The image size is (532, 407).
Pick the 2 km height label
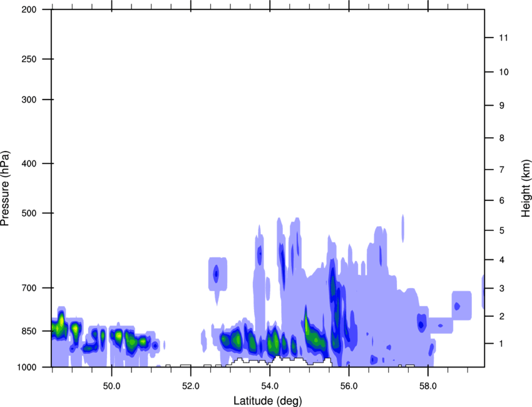[502, 316]
